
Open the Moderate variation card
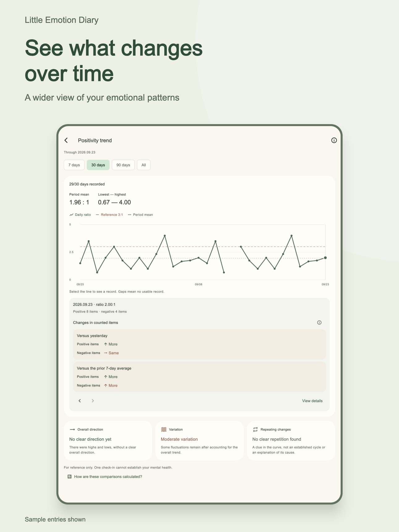coord(199,441)
